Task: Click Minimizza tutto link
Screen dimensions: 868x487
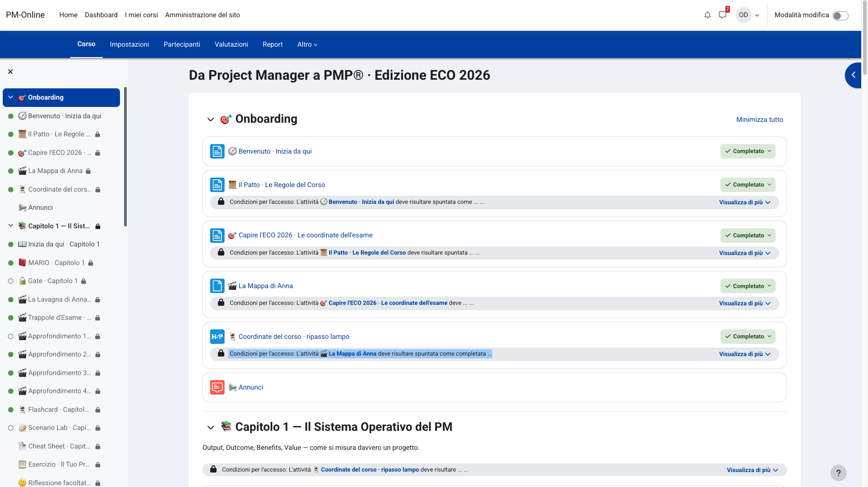Action: pyautogui.click(x=760, y=120)
